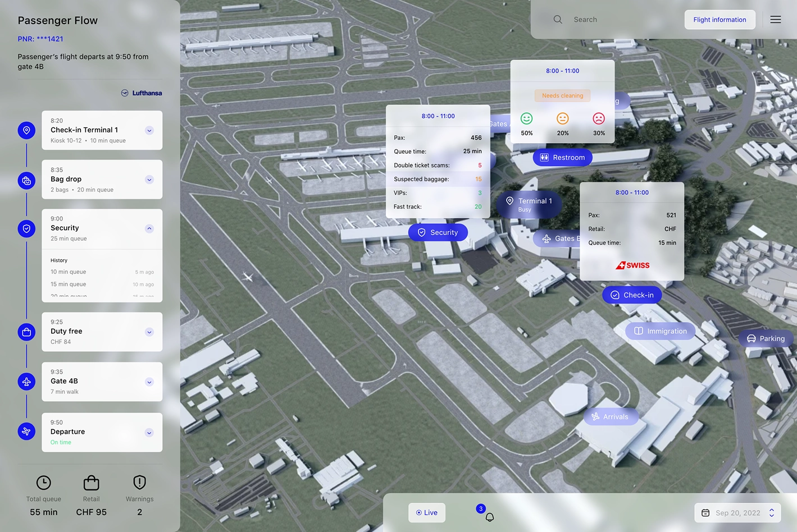
Task: Click the '15 min queue' history entry
Action: tap(102, 284)
